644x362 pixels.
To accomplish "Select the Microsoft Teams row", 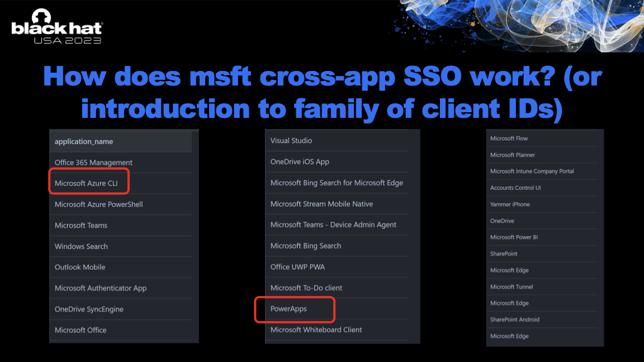I will [121, 225].
